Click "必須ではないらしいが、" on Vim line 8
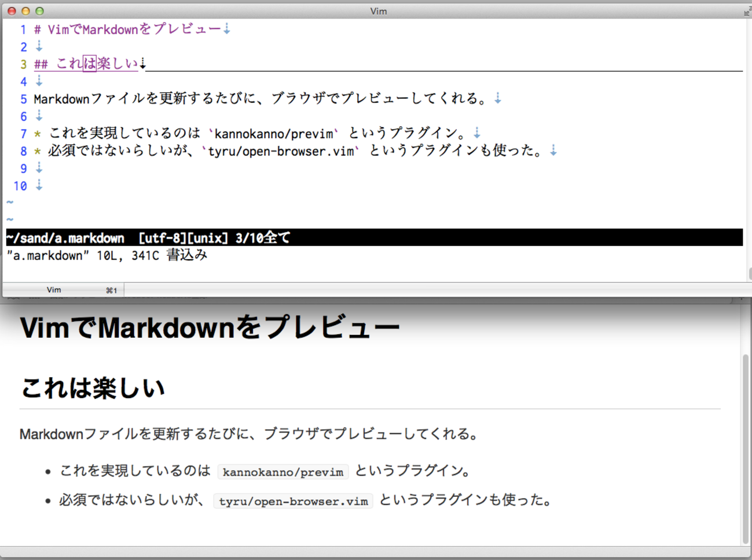Viewport: 752px width, 560px height. (124, 151)
